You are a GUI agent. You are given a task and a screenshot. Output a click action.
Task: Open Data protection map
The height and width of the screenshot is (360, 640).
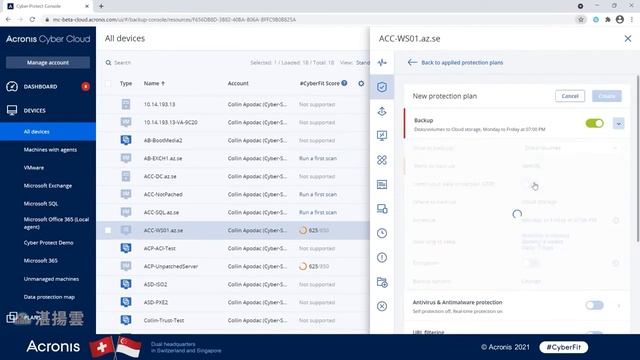(x=49, y=297)
